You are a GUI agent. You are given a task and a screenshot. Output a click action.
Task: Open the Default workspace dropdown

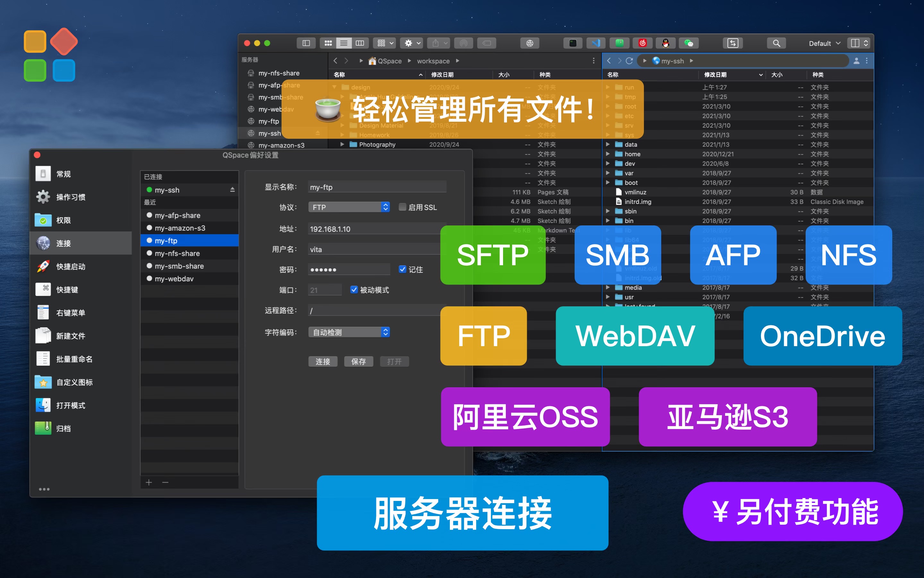pos(824,44)
